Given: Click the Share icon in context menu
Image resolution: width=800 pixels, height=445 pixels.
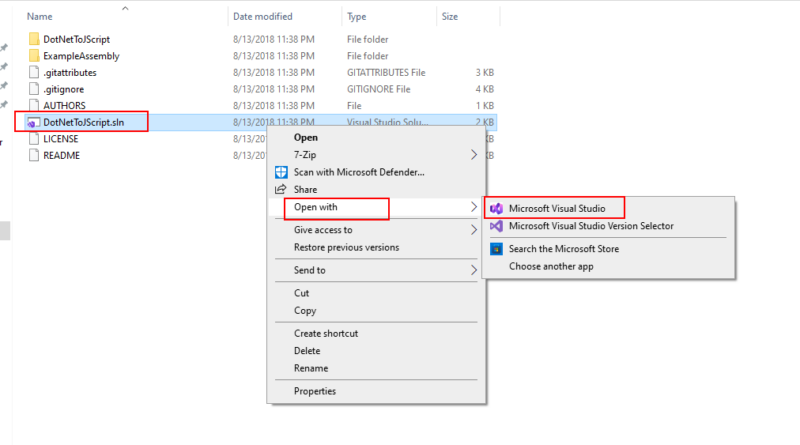Looking at the screenshot, I should pyautogui.click(x=281, y=189).
